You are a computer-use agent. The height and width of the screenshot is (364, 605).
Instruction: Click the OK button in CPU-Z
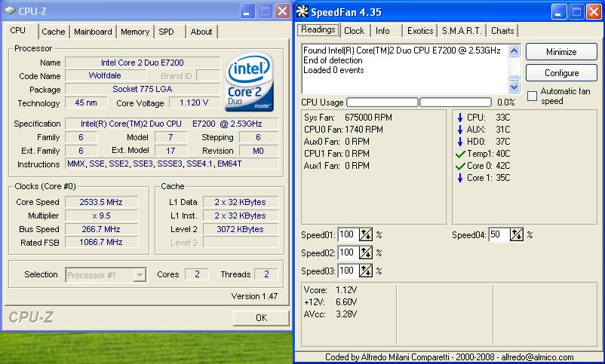pos(261,317)
